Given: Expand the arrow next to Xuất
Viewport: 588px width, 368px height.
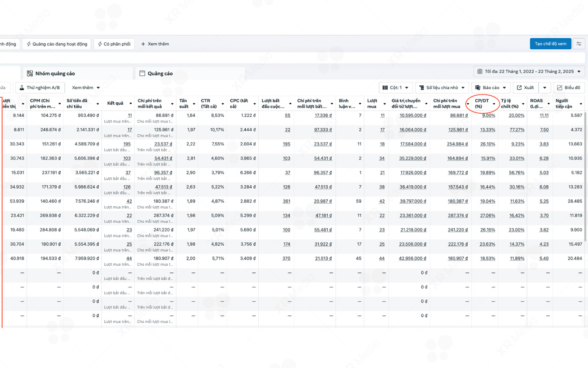Looking at the screenshot, I should (545, 88).
